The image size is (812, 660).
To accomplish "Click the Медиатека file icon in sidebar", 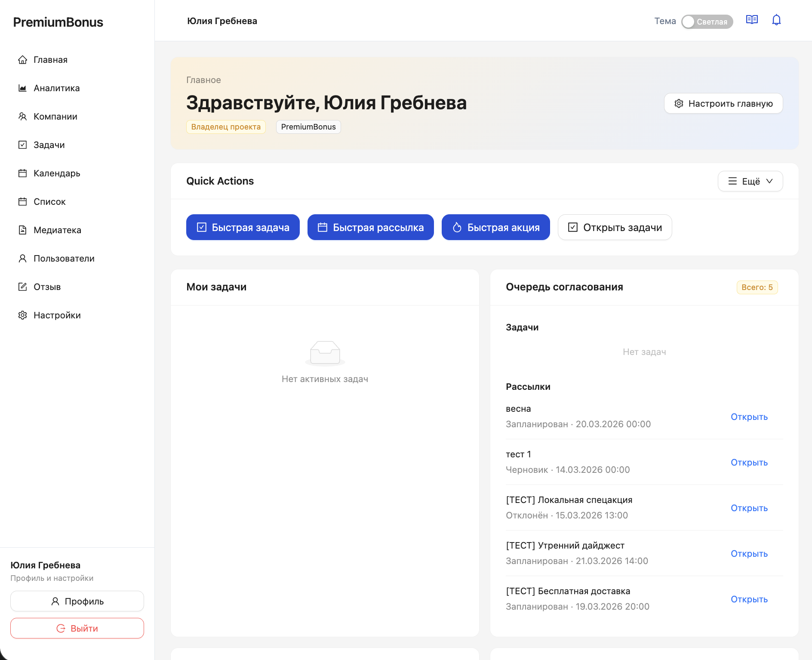I will (x=22, y=230).
